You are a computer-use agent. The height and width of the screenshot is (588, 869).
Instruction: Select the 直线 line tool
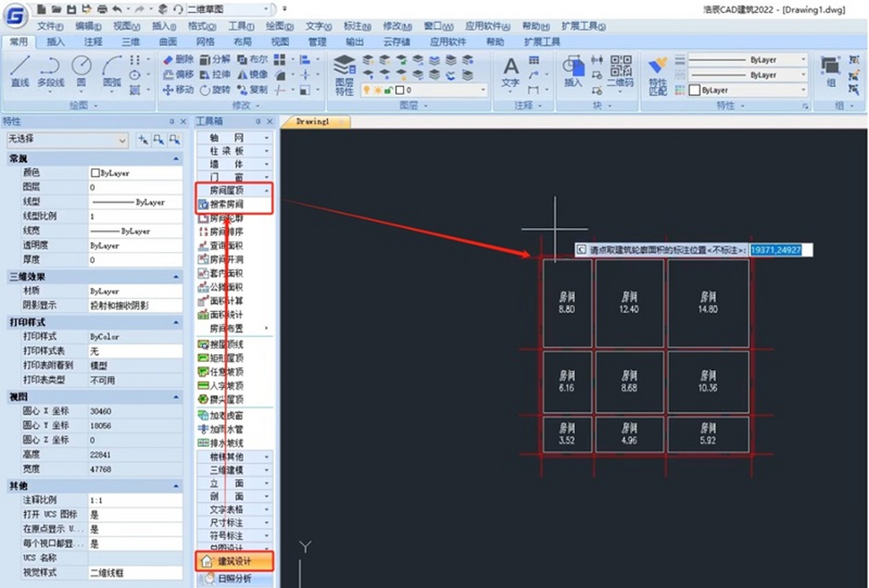[x=20, y=72]
